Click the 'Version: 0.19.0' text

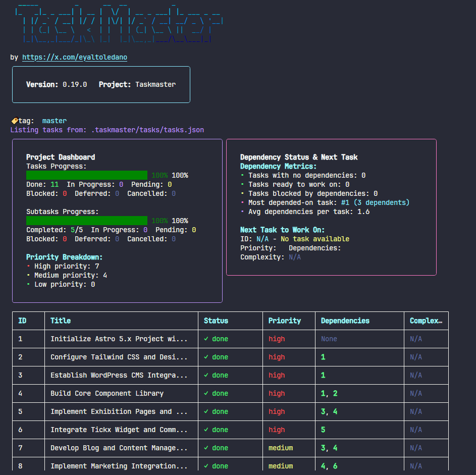57,84
